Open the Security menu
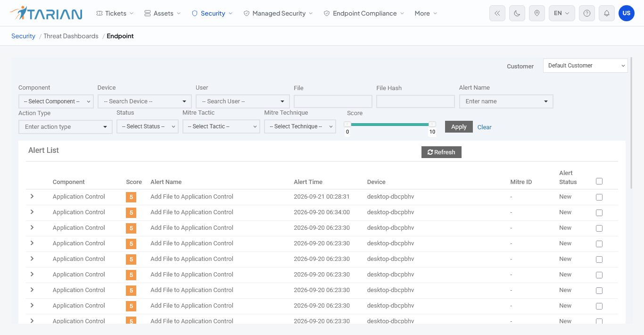The height and width of the screenshot is (335, 644). (x=212, y=13)
